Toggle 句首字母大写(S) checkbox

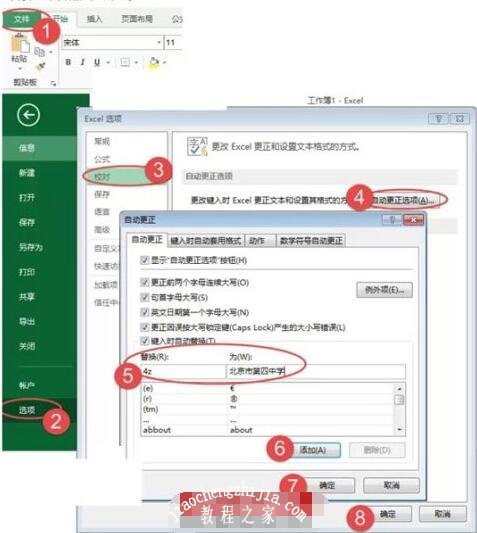pyautogui.click(x=144, y=297)
